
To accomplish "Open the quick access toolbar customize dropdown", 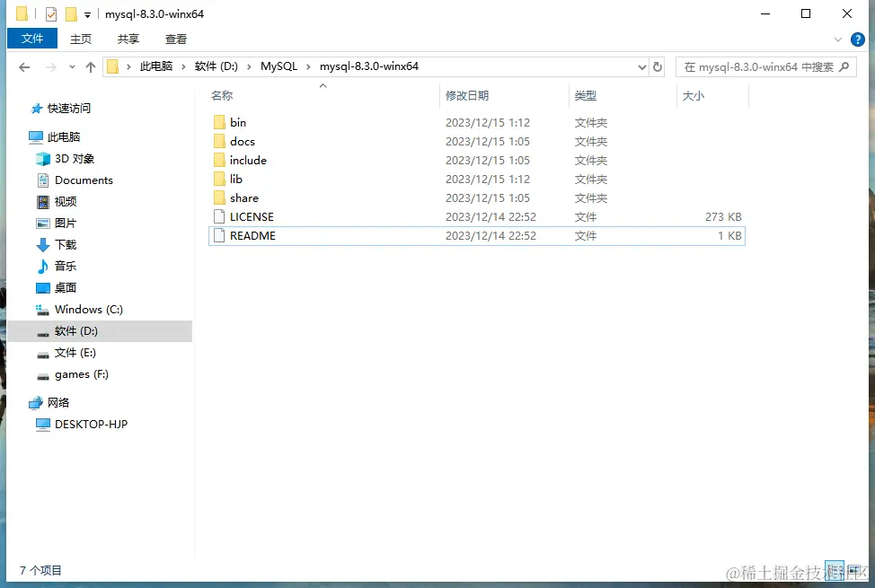I will tap(88, 15).
